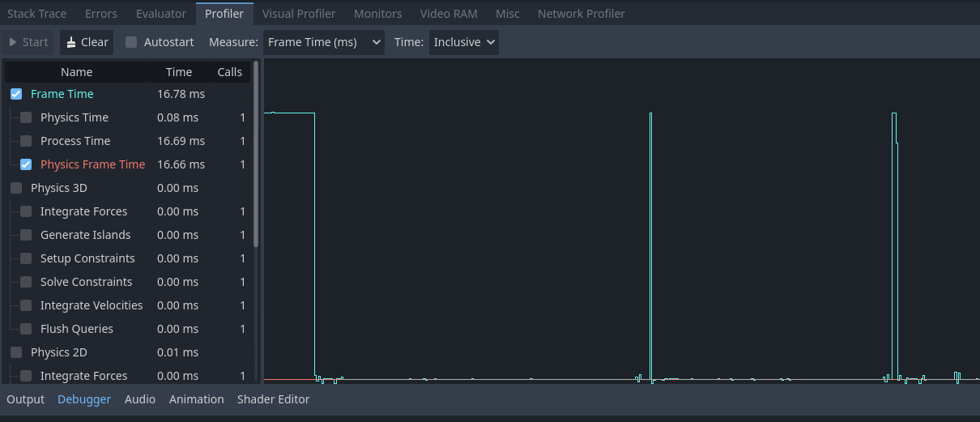Viewport: 980px width, 422px height.
Task: Open the Shader Editor bottom panel
Action: coord(273,399)
